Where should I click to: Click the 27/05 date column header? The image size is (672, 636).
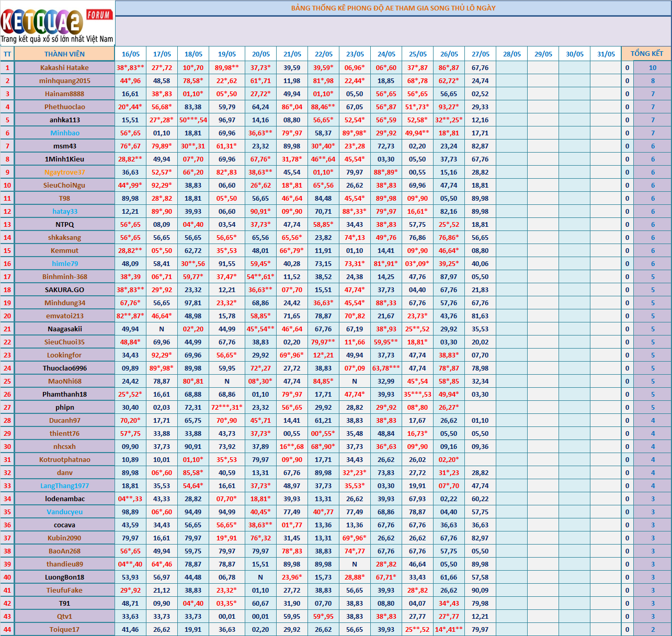coord(480,54)
